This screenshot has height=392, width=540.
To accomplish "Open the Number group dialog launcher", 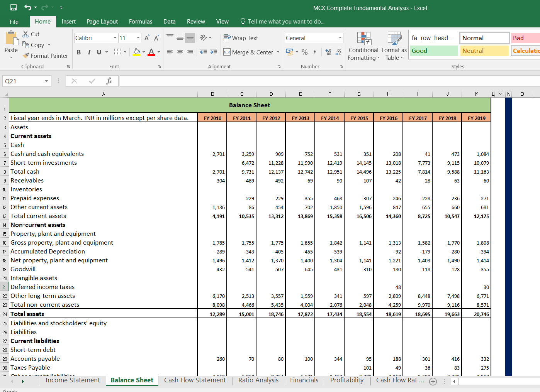I will coord(341,67).
